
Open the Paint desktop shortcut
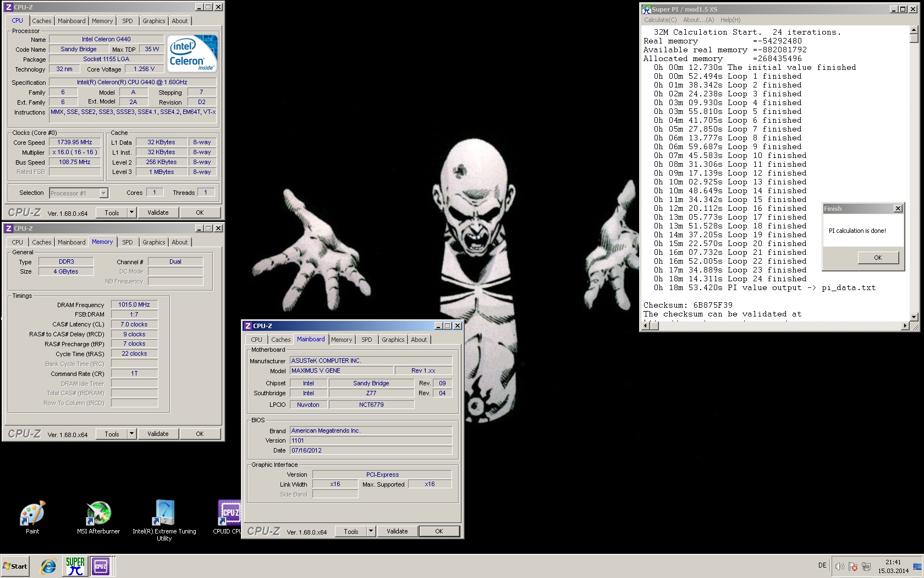[32, 517]
